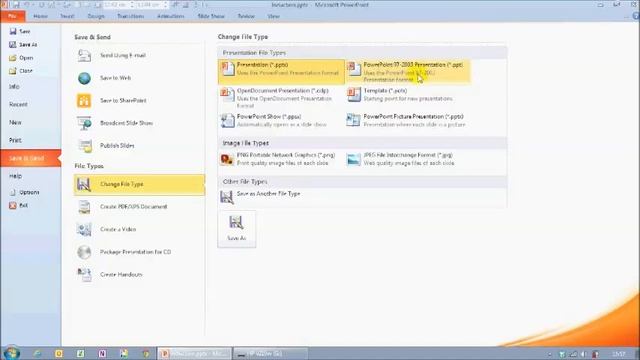Screen dimensions: 640x360
Task: Click Close in the backstage sidebar
Action: (21, 71)
